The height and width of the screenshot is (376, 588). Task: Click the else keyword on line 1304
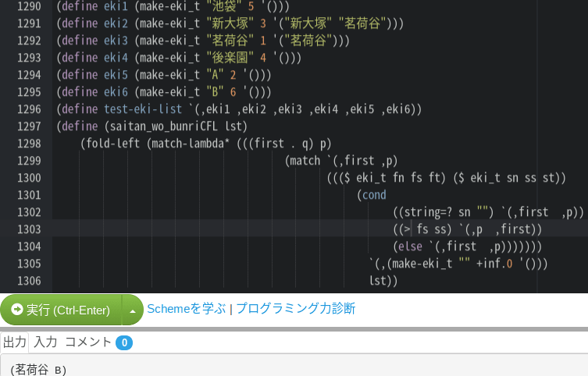point(410,247)
